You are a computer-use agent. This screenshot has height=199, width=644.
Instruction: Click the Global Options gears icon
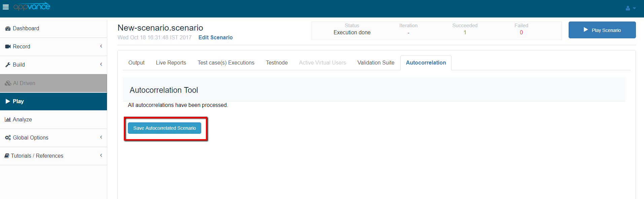[8, 137]
